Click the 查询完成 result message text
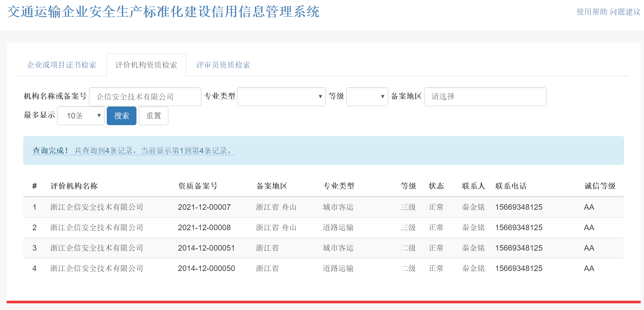The width and height of the screenshot is (644, 310). 133,151
